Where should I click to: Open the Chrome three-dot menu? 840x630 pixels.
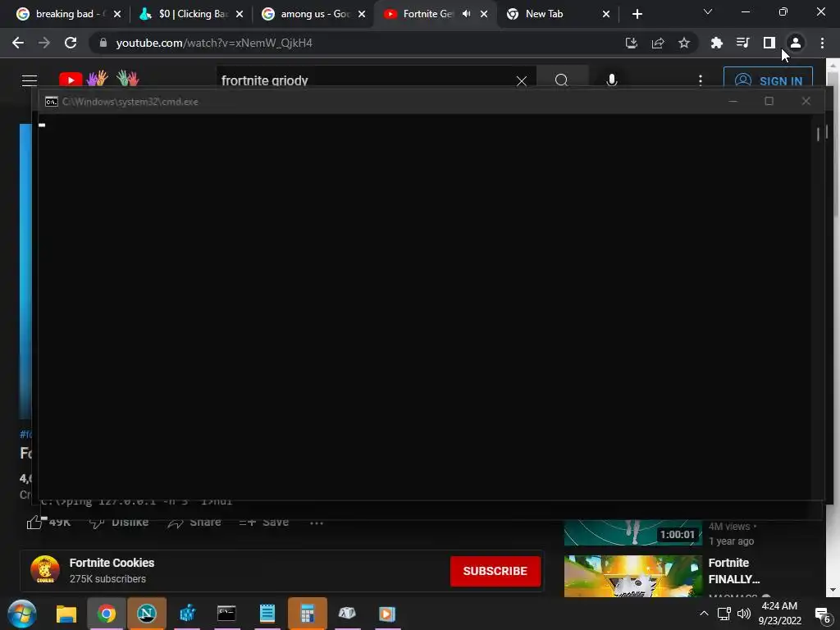click(x=822, y=43)
